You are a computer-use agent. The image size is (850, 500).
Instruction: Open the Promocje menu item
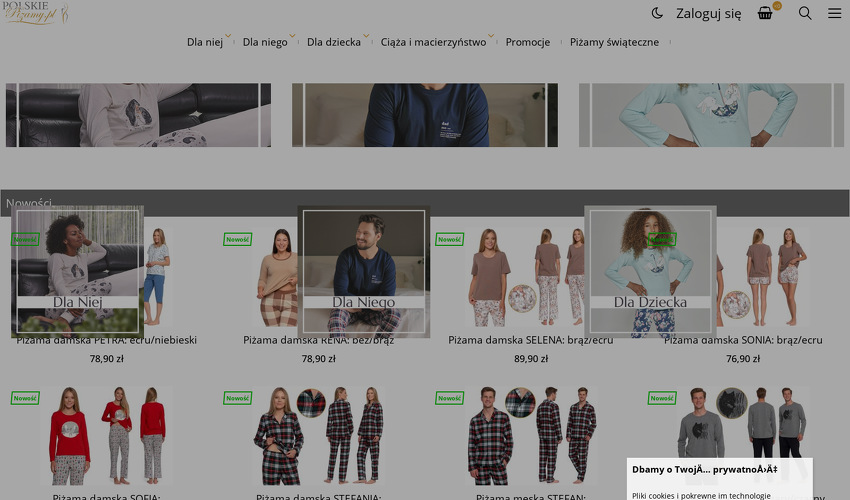527,42
